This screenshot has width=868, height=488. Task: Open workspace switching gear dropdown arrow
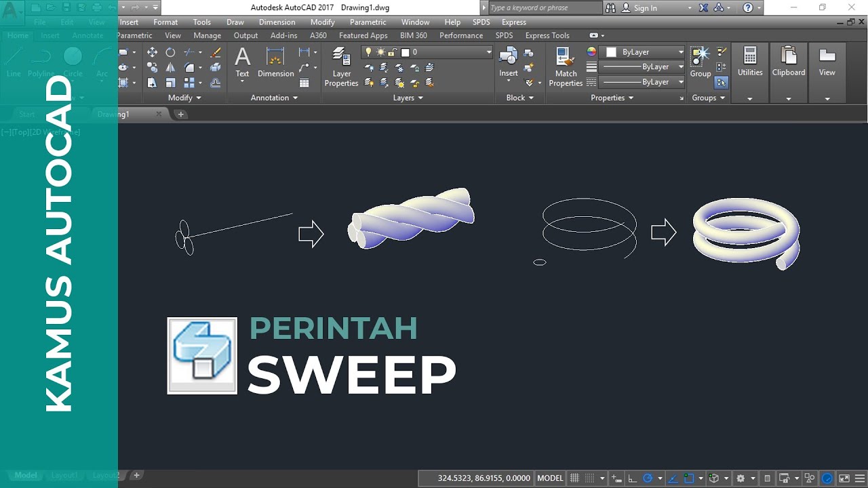pos(753,479)
